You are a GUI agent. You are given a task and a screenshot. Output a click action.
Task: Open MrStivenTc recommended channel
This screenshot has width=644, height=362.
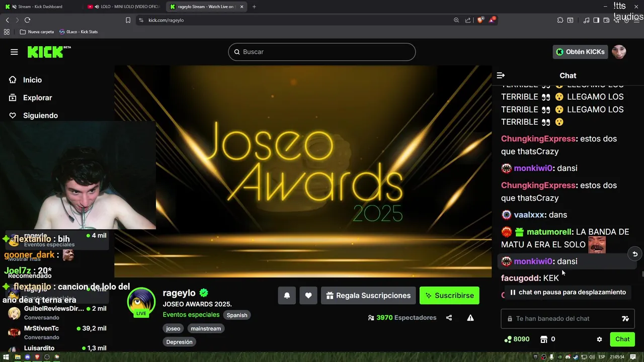click(58, 332)
